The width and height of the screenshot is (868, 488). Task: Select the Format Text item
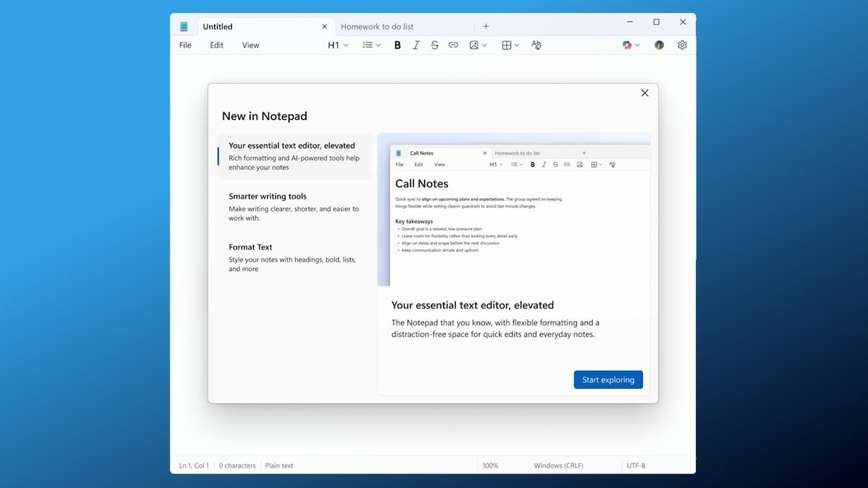click(x=294, y=257)
